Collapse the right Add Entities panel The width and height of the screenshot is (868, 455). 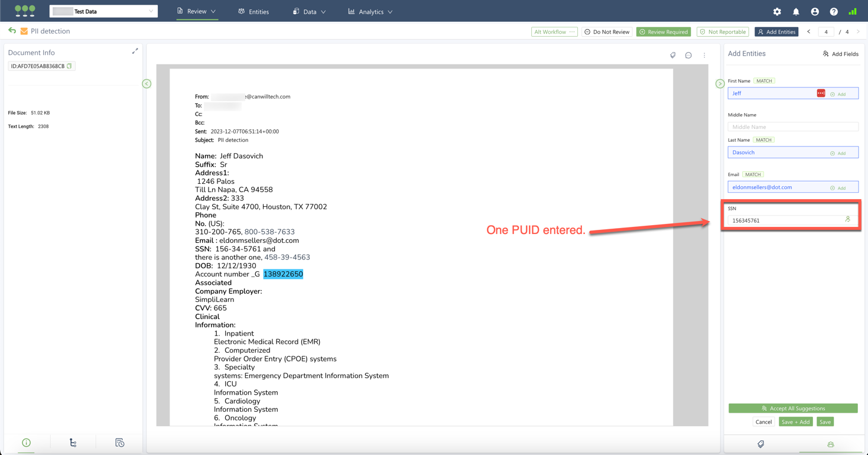(720, 84)
